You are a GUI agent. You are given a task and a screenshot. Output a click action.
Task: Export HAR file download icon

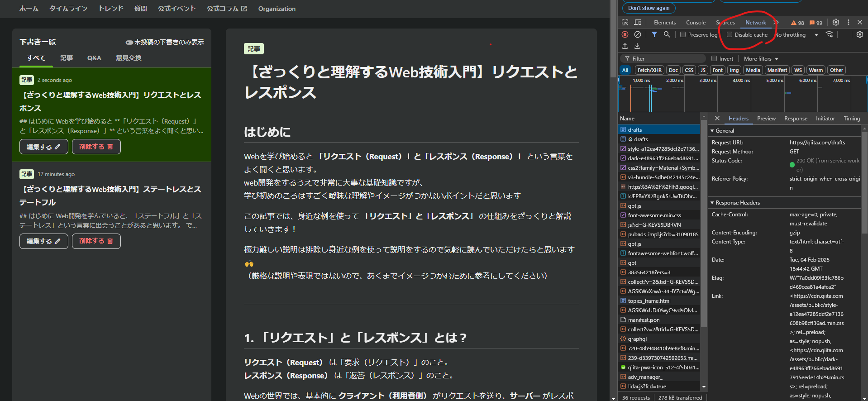[637, 46]
